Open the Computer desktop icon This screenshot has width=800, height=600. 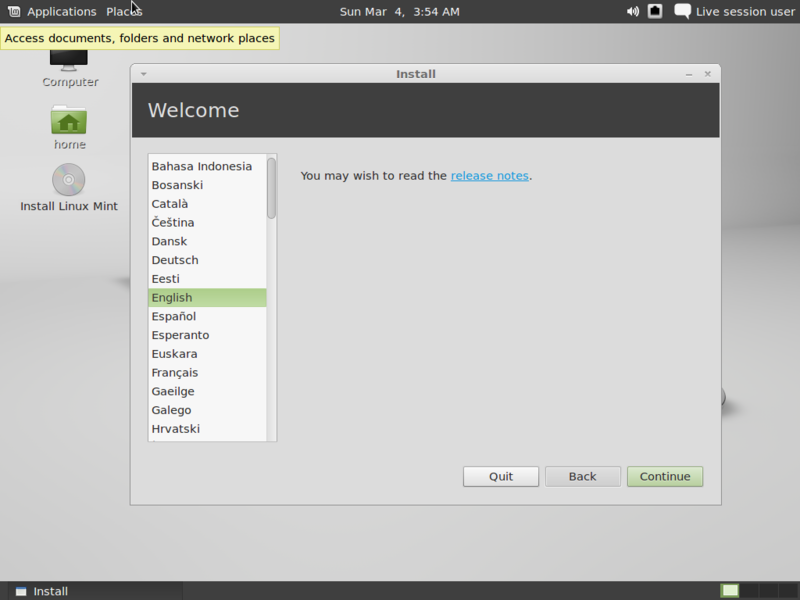pos(69,69)
